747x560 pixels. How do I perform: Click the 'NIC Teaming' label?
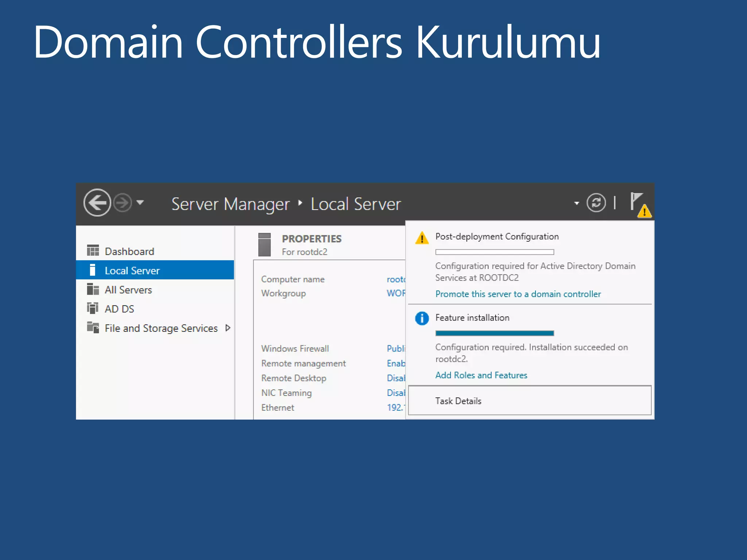coord(286,393)
